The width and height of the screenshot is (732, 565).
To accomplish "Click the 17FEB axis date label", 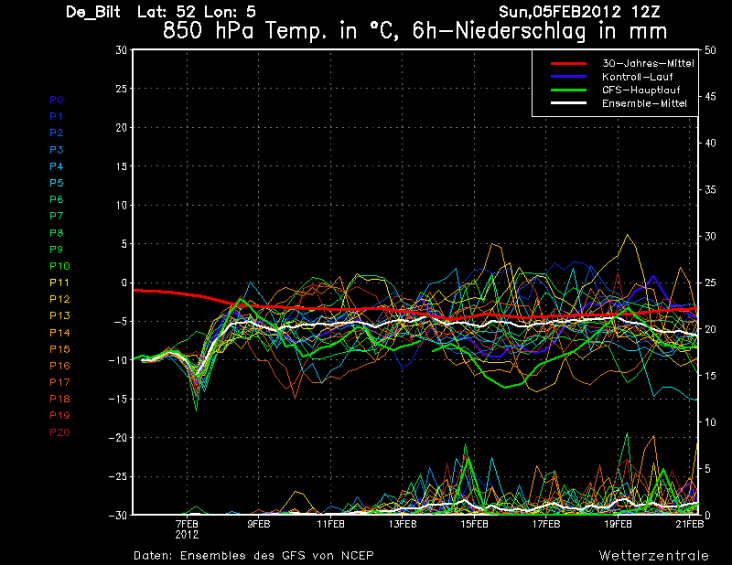I will [546, 524].
